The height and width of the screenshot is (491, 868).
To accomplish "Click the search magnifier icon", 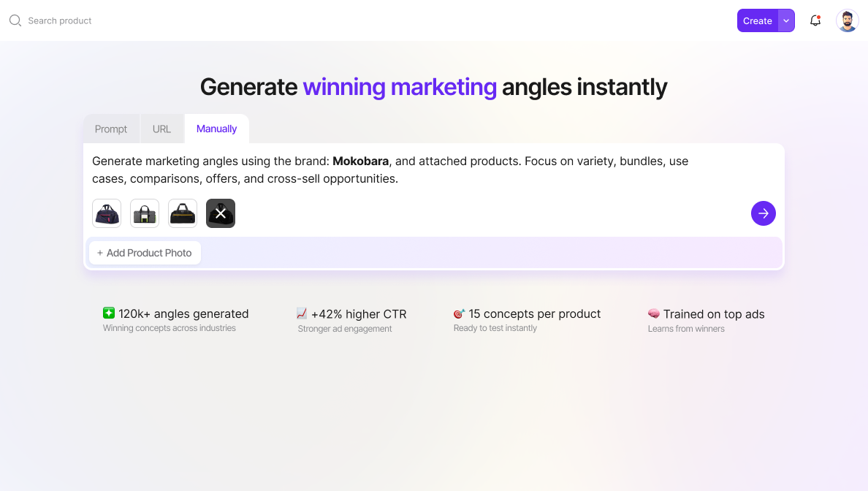I will tap(15, 20).
